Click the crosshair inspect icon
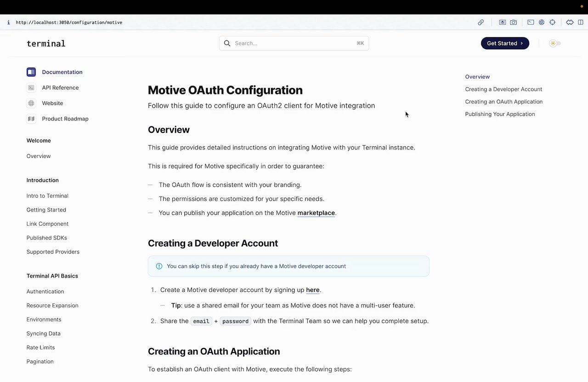 coord(553,22)
